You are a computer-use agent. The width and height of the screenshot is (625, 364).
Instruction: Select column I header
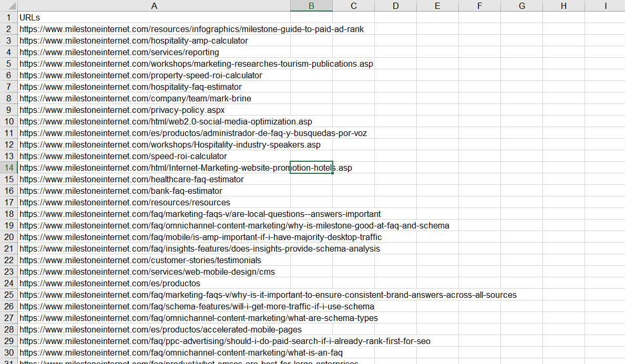tap(605, 6)
